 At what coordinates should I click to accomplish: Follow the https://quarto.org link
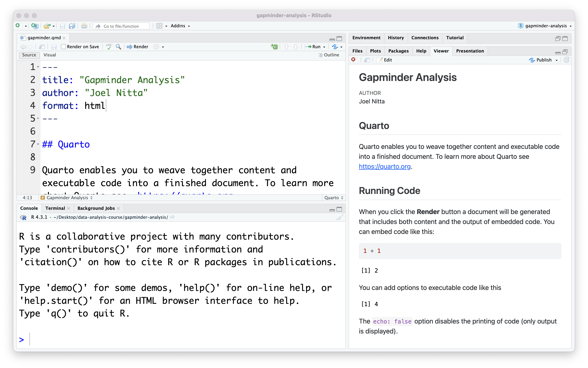385,167
